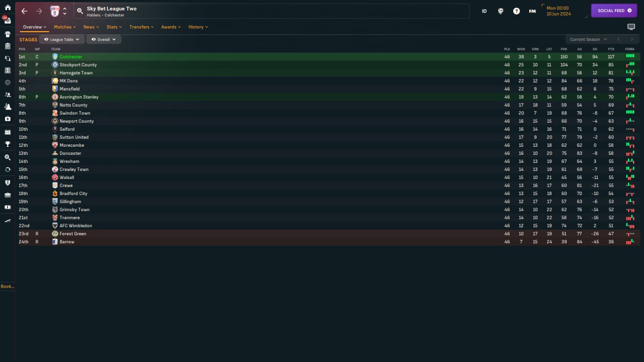
Task: Click the Sky Bet League Two search field
Action: [x=271, y=11]
